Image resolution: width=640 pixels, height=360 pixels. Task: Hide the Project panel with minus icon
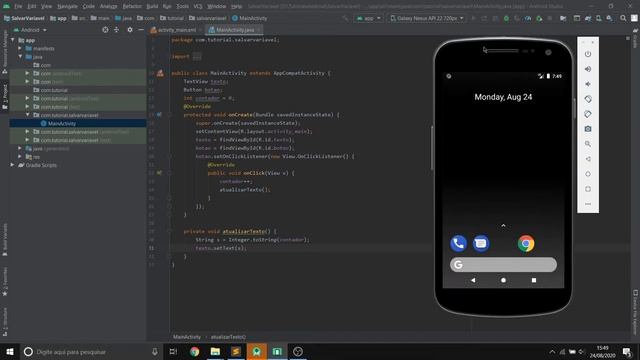tap(141, 30)
